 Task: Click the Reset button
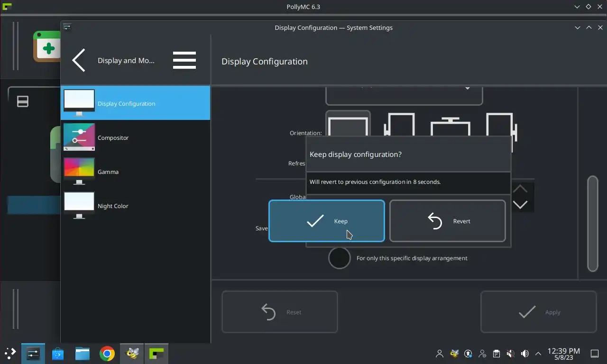[280, 312]
